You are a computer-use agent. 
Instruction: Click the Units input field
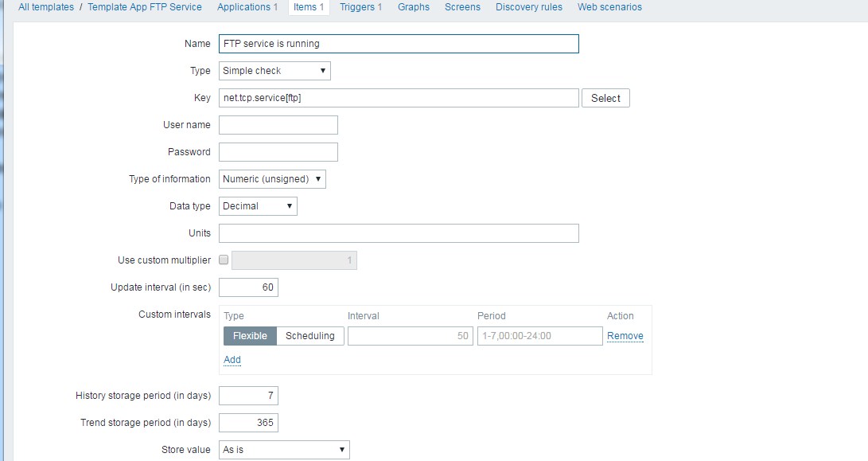click(399, 233)
